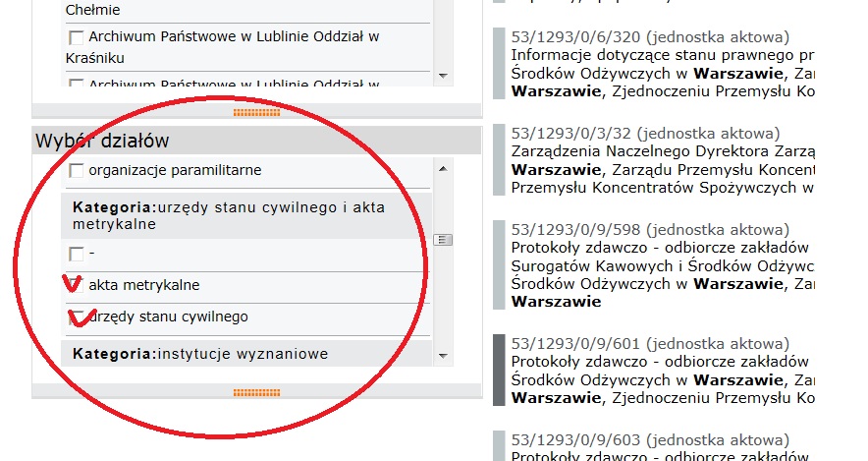Open result 53/1293/0/9/601
The image size is (868, 461).
point(650,344)
